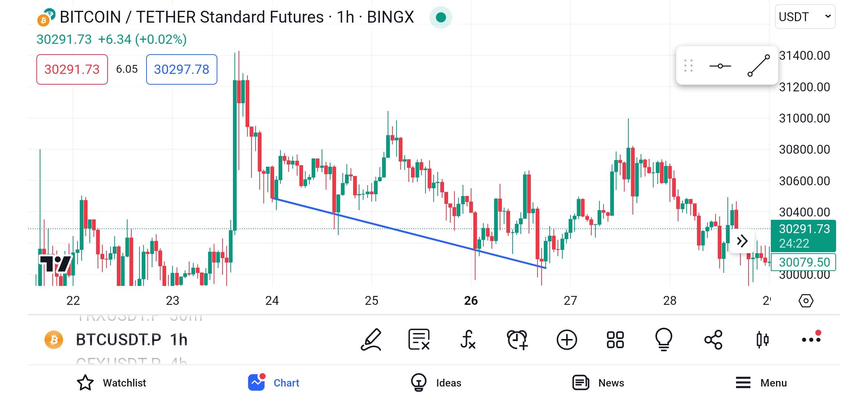Viewport: 868px width, 401px height.
Task: Tap the blue buy price 30297.78 button
Action: tap(182, 69)
